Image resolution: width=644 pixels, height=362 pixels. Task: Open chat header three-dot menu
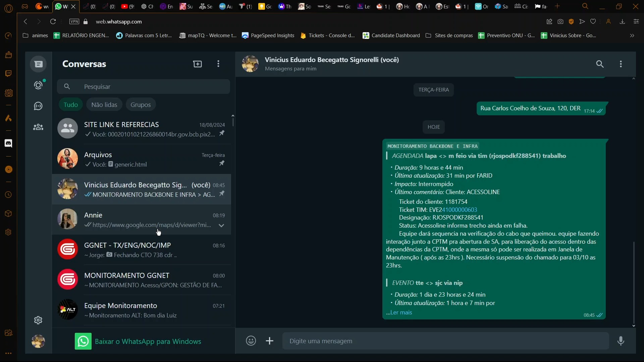[621, 64]
